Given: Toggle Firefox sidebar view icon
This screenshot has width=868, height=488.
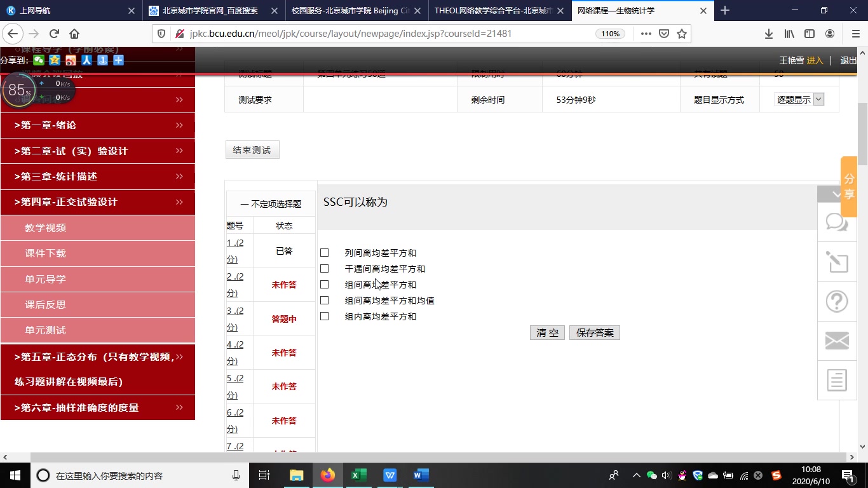Looking at the screenshot, I should [x=809, y=34].
